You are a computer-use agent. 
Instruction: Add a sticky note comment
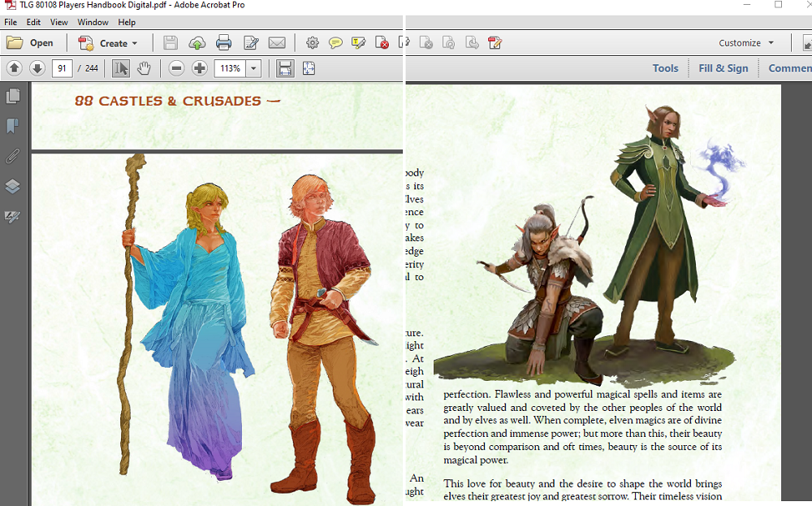335,43
